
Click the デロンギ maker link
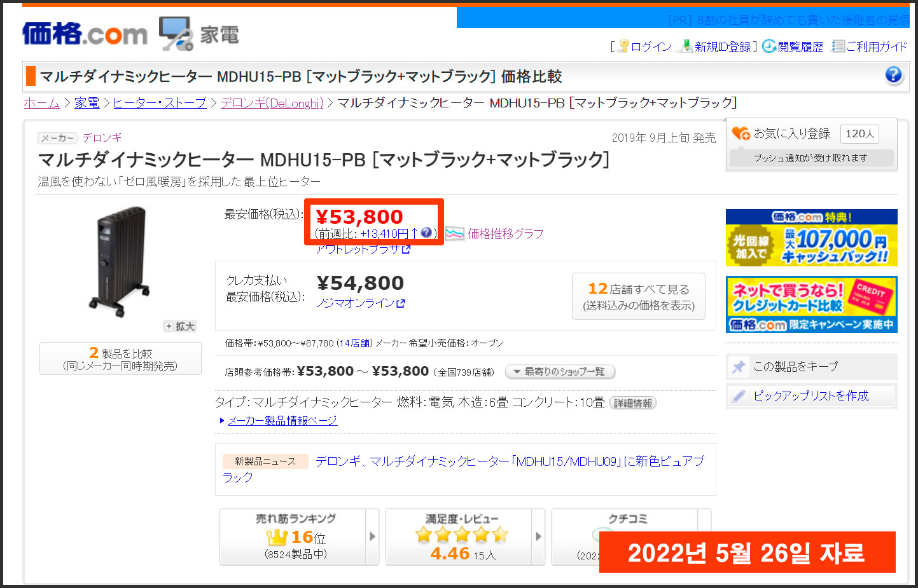(102, 137)
